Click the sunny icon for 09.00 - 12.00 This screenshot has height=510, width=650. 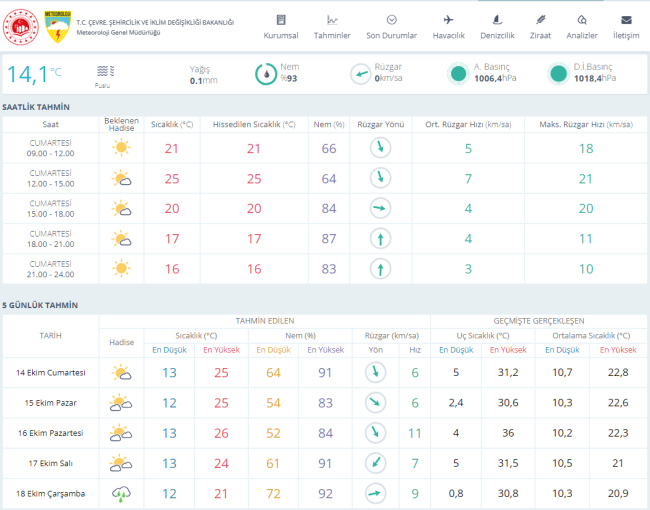click(121, 148)
